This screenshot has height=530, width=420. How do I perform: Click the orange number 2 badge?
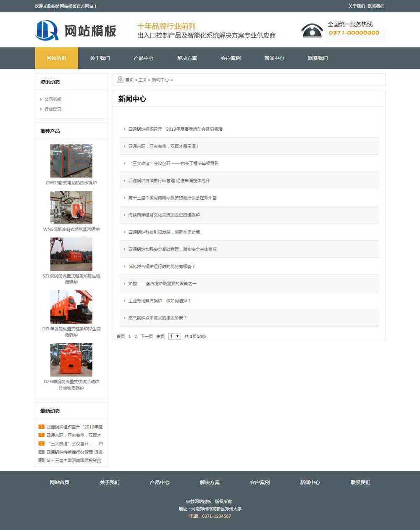pos(41,435)
